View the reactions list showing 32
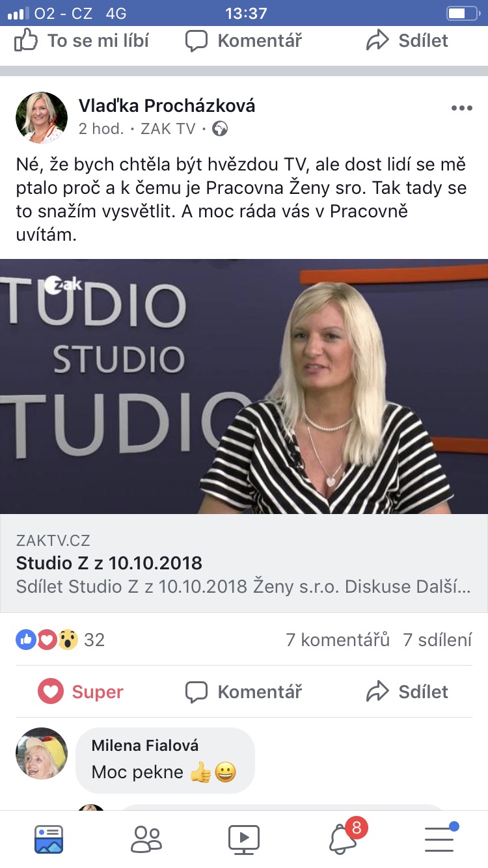Screen dimensions: 488x868 point(61,640)
